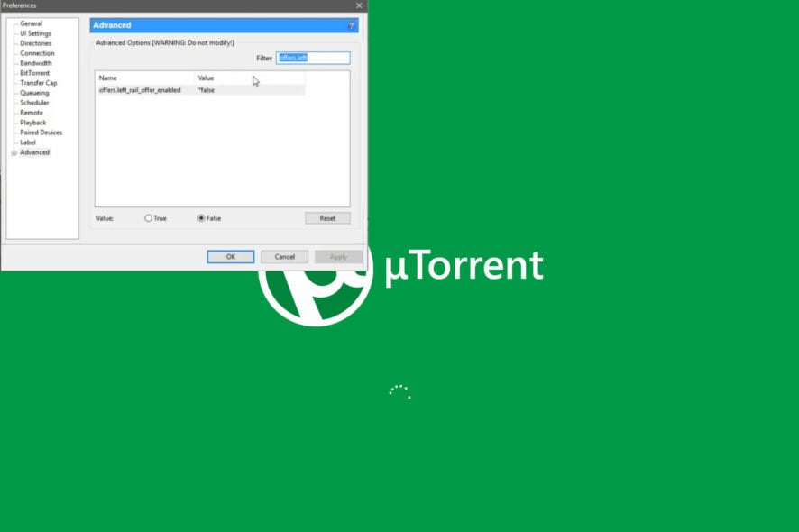Image resolution: width=799 pixels, height=532 pixels.
Task: Confirm changes with the OK button
Action: click(230, 256)
